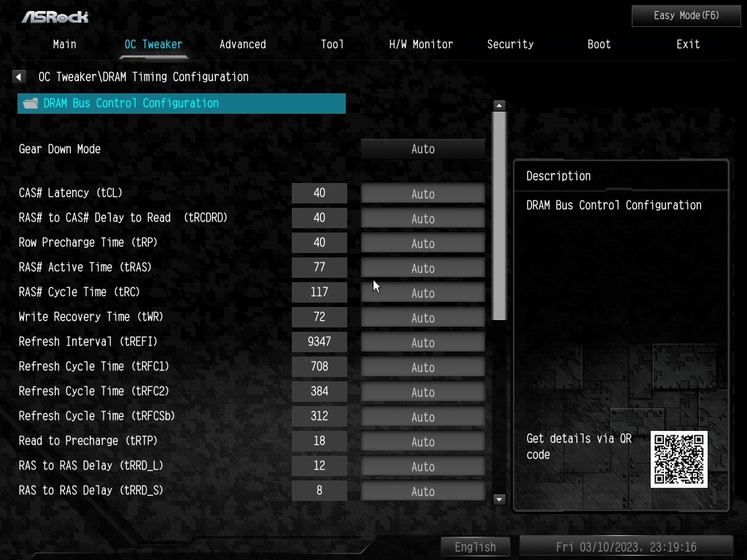Open Write Recovery Time (tWR) Auto field
Image resolution: width=747 pixels, height=560 pixels.
[x=423, y=318]
